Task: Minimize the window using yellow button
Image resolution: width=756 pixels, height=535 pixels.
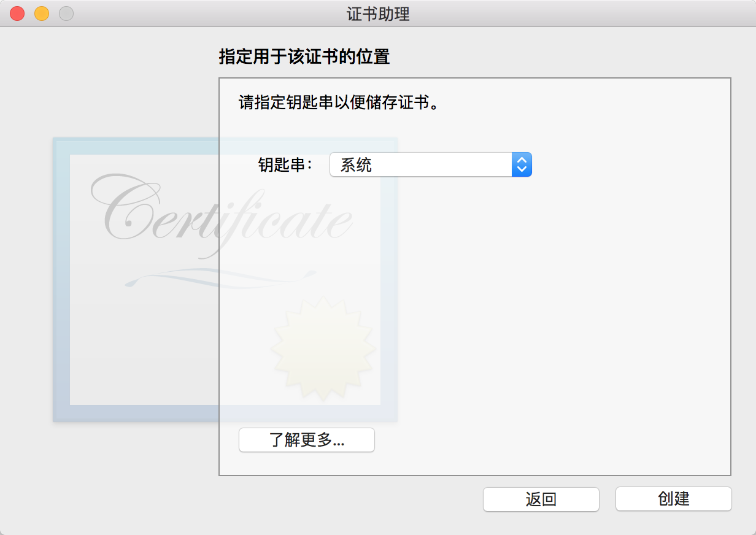Action: point(42,13)
